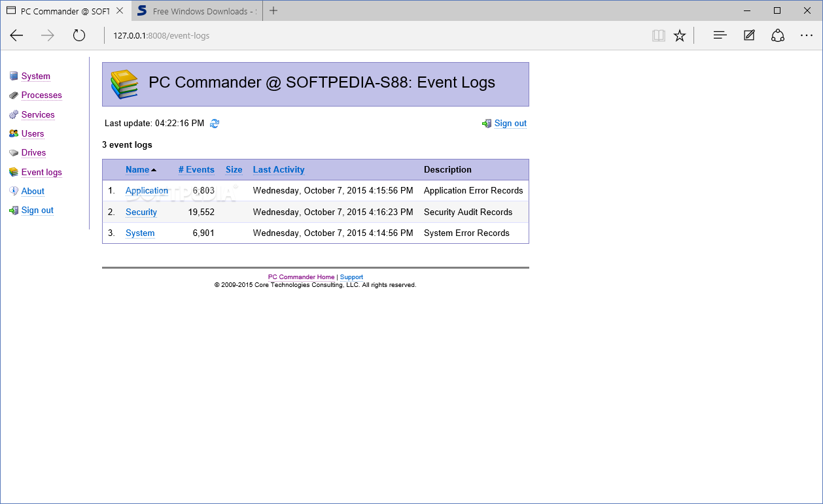
Task: Close the browser window
Action: [x=807, y=10]
